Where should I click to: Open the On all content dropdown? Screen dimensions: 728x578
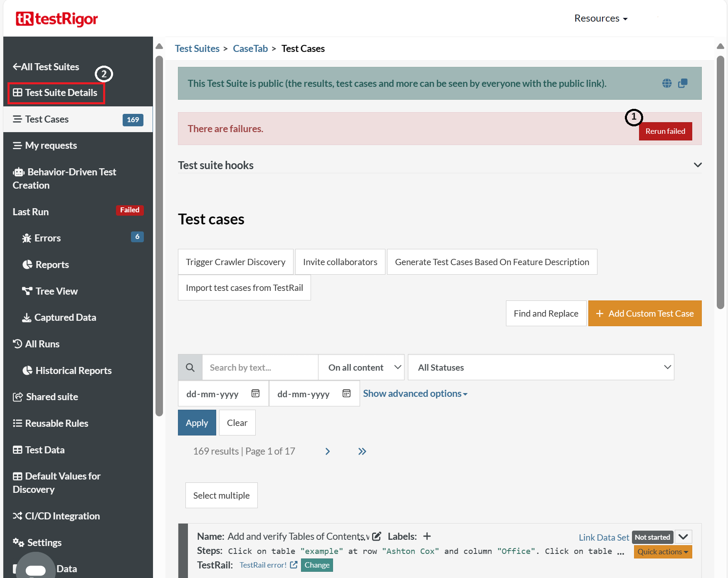(x=361, y=367)
